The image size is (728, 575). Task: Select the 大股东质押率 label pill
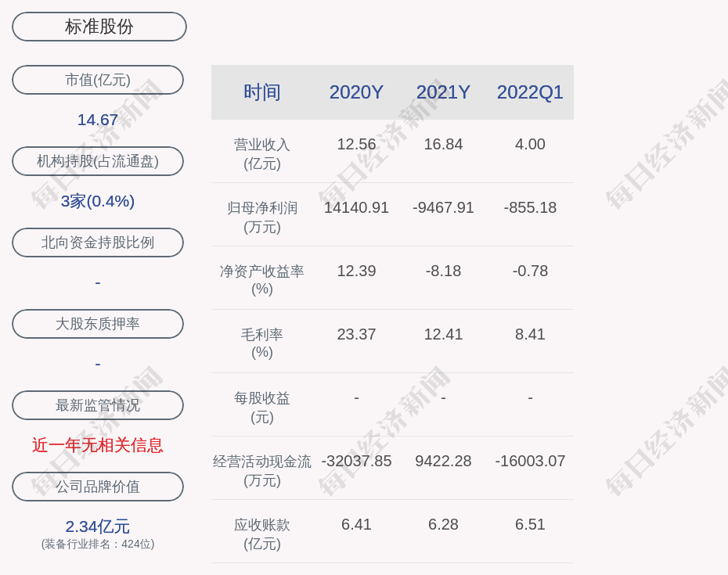coord(98,323)
